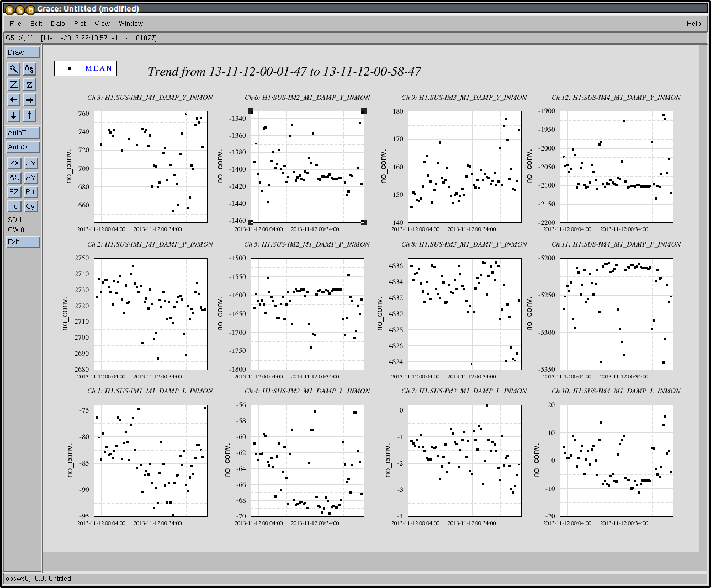Click the 'Ch 4: H1:SUS-IM2_M1_DAMP_L_INMON' graph title

(307, 391)
